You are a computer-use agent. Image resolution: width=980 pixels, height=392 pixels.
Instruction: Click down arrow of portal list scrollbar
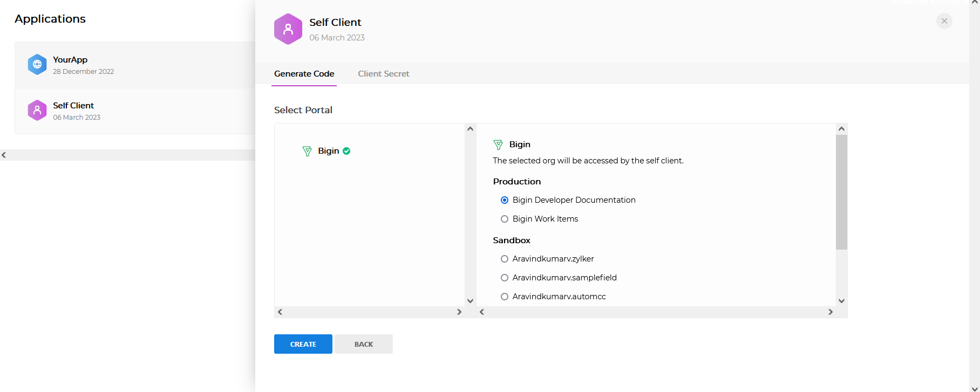(x=470, y=301)
